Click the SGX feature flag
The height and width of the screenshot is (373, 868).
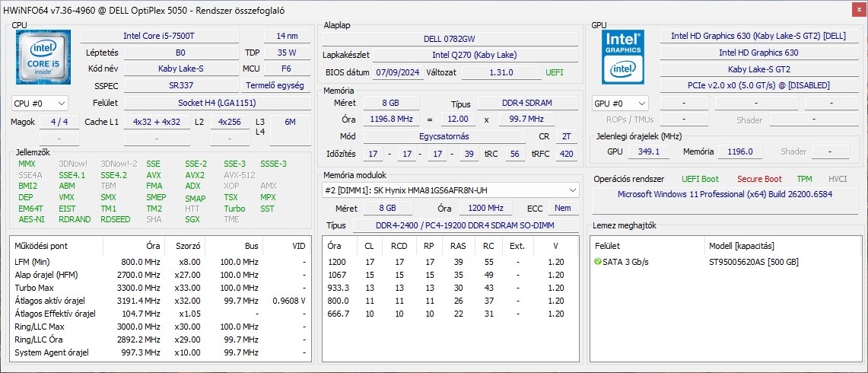(x=192, y=219)
